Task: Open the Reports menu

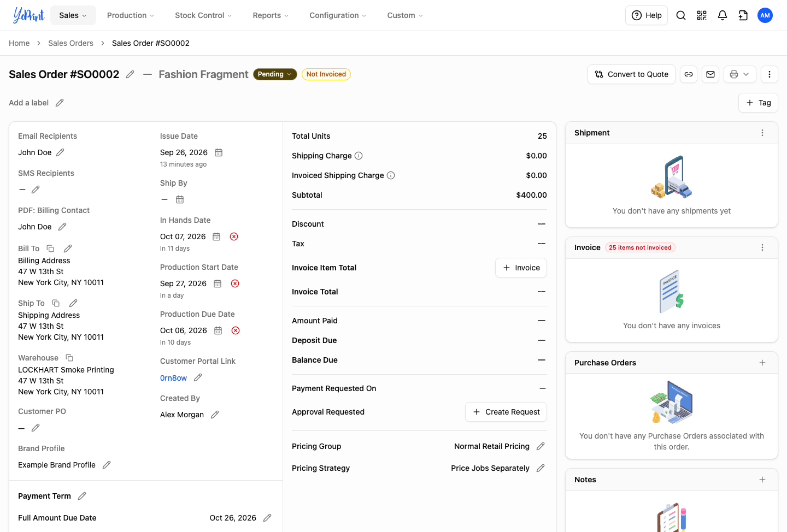Action: coord(271,15)
